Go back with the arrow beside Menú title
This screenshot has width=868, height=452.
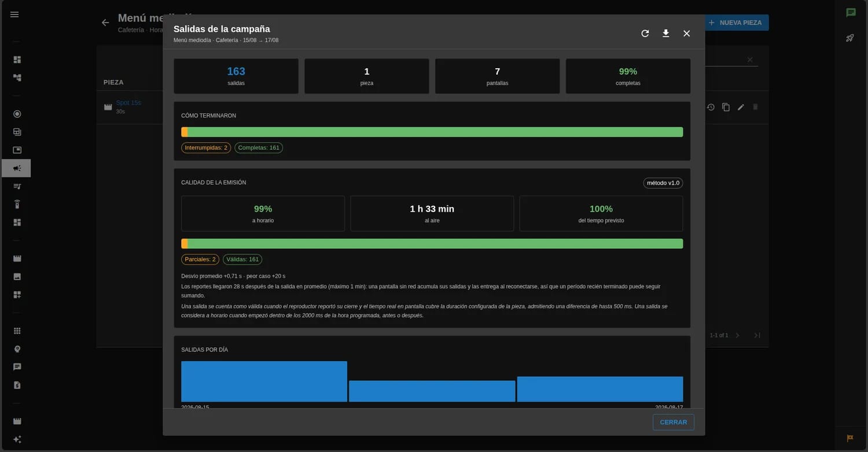click(x=105, y=23)
